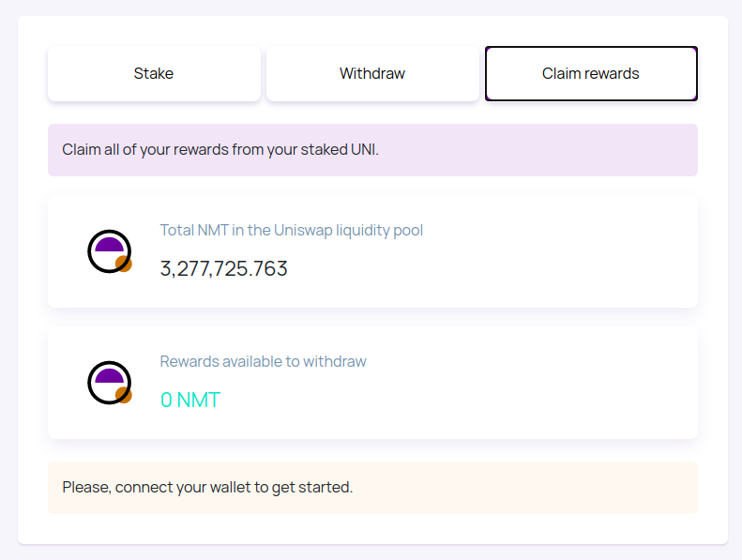742x560 pixels.
Task: Click the 'Claim all of your rewards' info banner
Action: click(372, 150)
